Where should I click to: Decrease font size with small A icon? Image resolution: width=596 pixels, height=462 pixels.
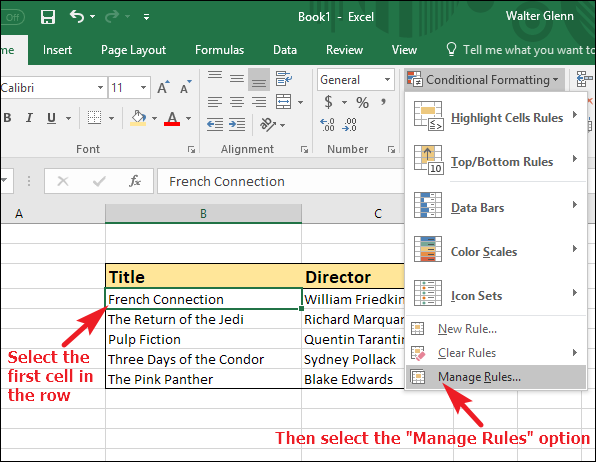pyautogui.click(x=186, y=87)
